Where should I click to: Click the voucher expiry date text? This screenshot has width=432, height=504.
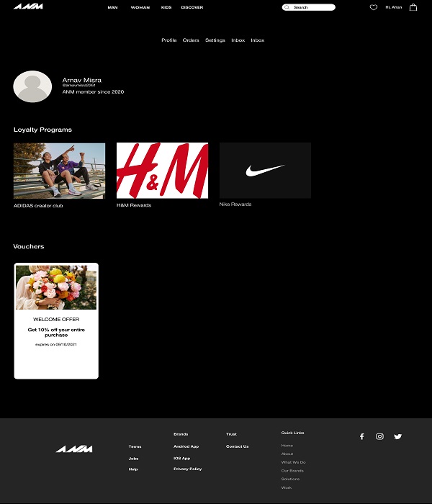pyautogui.click(x=56, y=344)
